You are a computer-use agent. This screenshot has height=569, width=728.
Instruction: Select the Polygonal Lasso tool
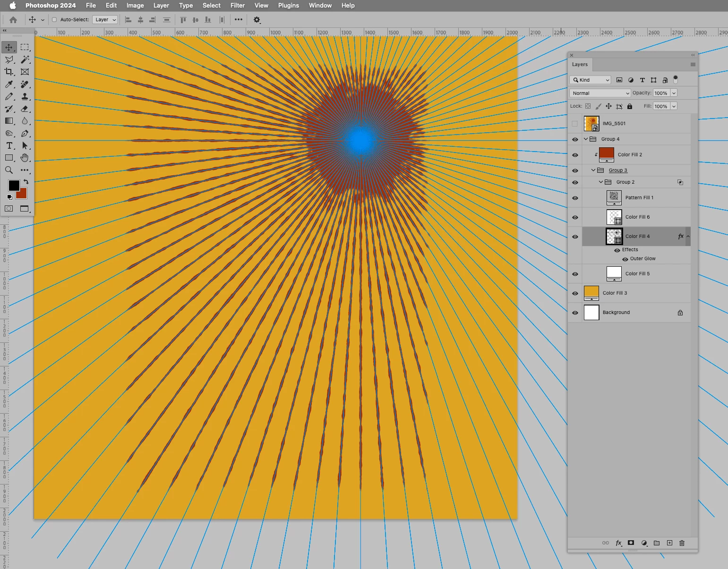point(9,59)
